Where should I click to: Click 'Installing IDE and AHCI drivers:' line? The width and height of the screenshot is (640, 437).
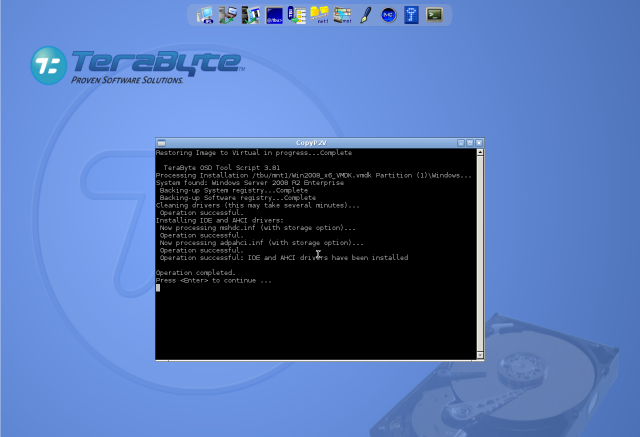(x=220, y=220)
